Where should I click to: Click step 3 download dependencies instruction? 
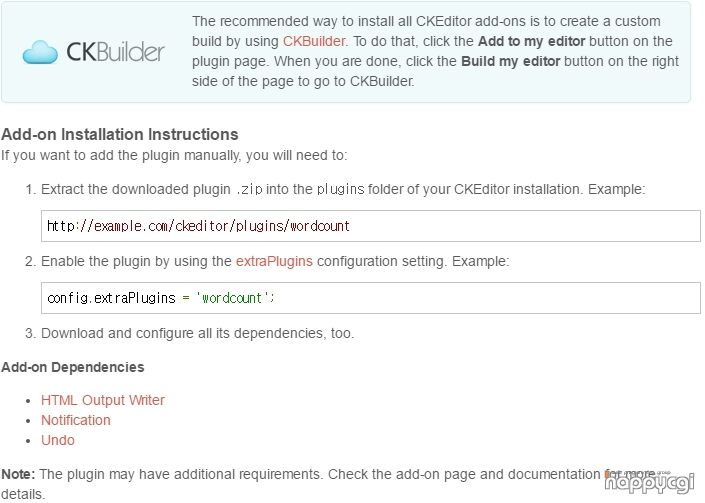pyautogui.click(x=197, y=333)
